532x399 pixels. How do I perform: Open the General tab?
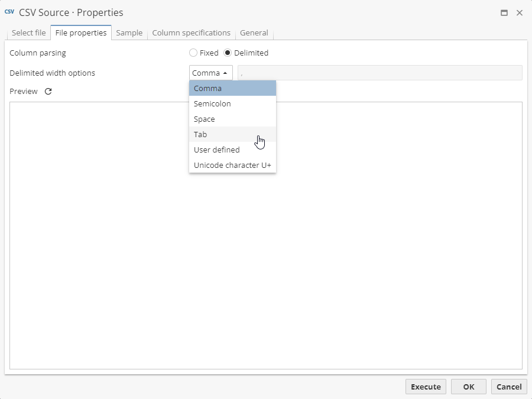[254, 33]
